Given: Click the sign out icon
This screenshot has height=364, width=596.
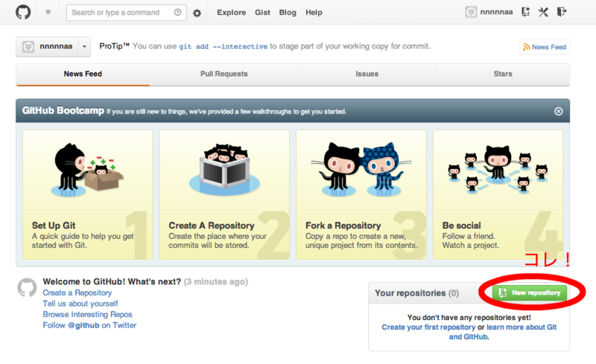Looking at the screenshot, I should pos(562,12).
